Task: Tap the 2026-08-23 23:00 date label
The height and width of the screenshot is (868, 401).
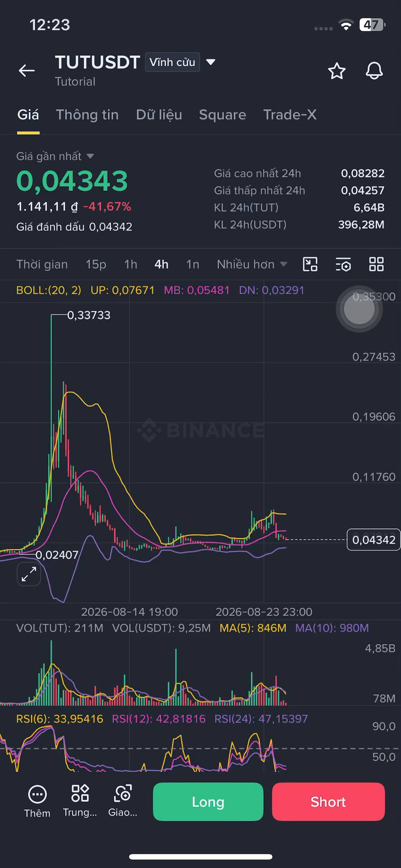Action: (x=264, y=612)
